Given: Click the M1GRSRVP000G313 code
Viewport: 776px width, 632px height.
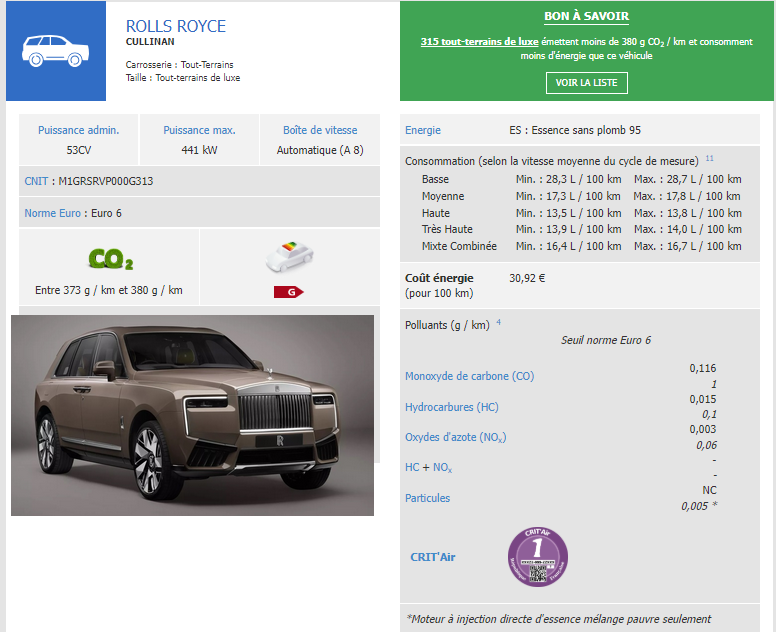Looking at the screenshot, I should pos(106,181).
